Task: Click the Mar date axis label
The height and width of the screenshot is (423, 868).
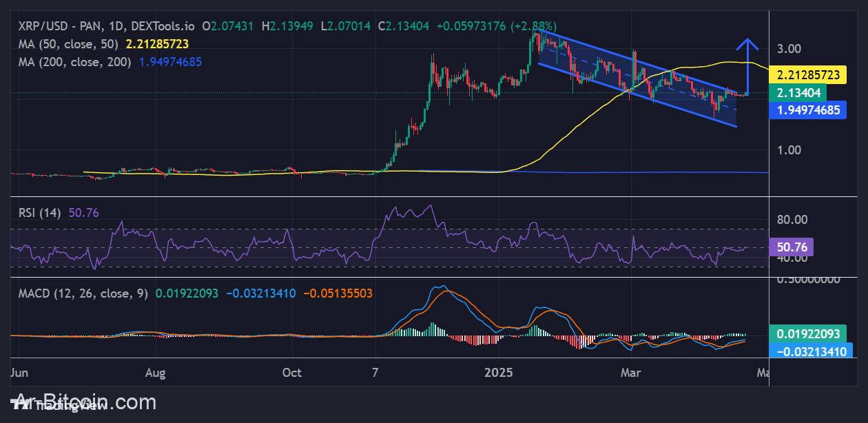Action: [x=631, y=373]
